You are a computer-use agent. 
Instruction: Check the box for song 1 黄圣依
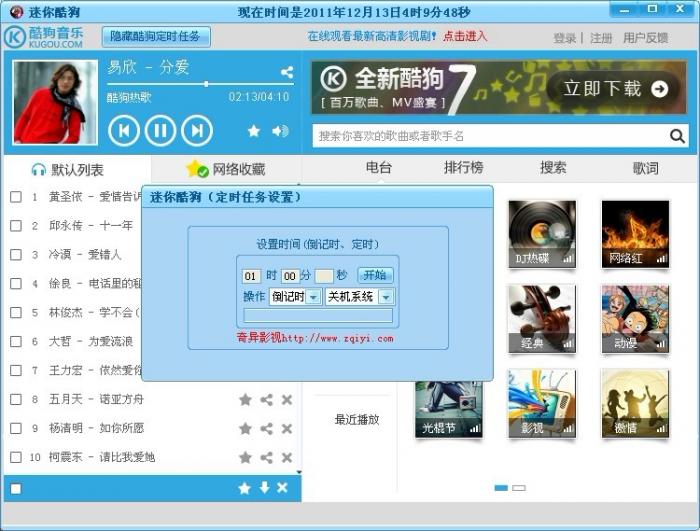point(16,197)
